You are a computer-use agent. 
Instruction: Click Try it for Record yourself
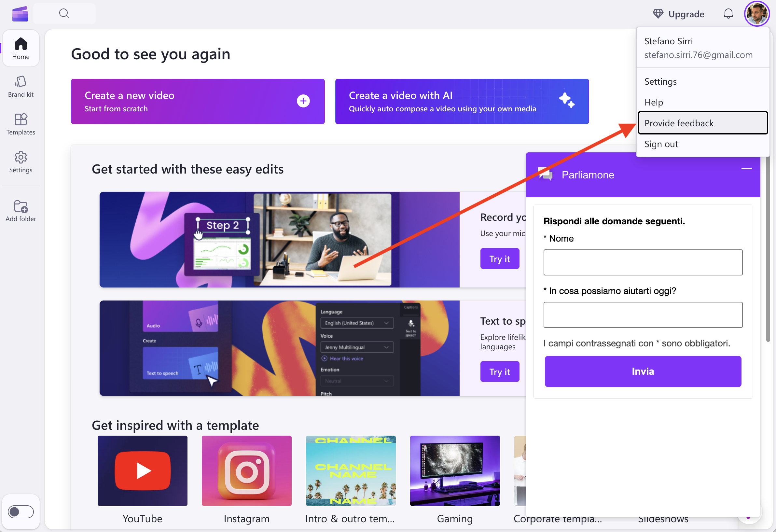point(500,259)
